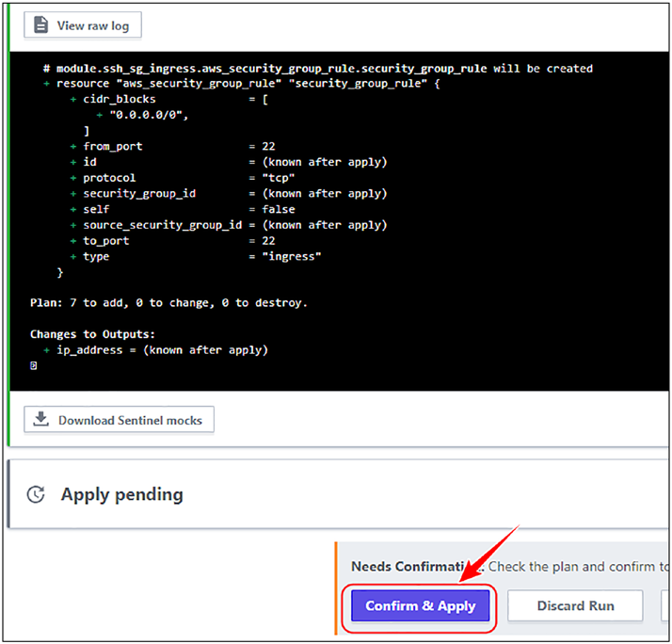
Task: Click the type "ingress" line
Action: point(196,256)
